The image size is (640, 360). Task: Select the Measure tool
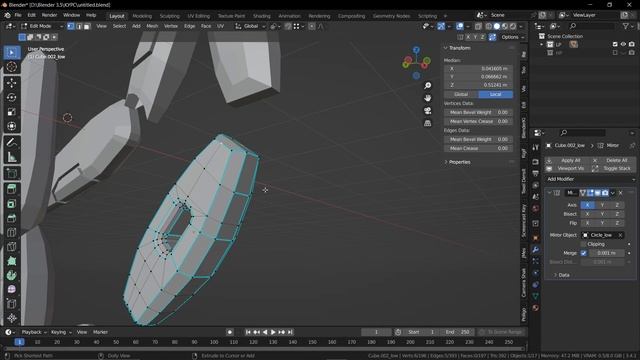pos(11,157)
